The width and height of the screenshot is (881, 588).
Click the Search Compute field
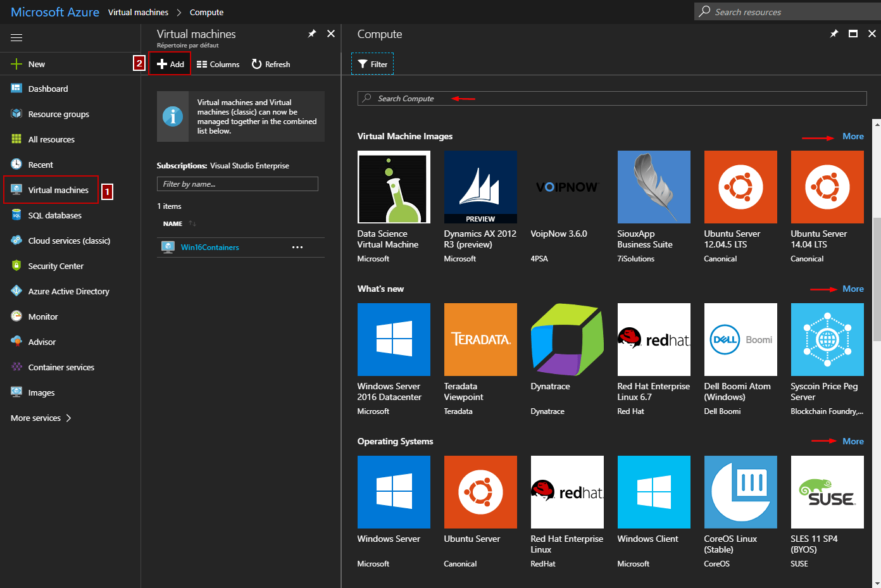[x=612, y=98]
